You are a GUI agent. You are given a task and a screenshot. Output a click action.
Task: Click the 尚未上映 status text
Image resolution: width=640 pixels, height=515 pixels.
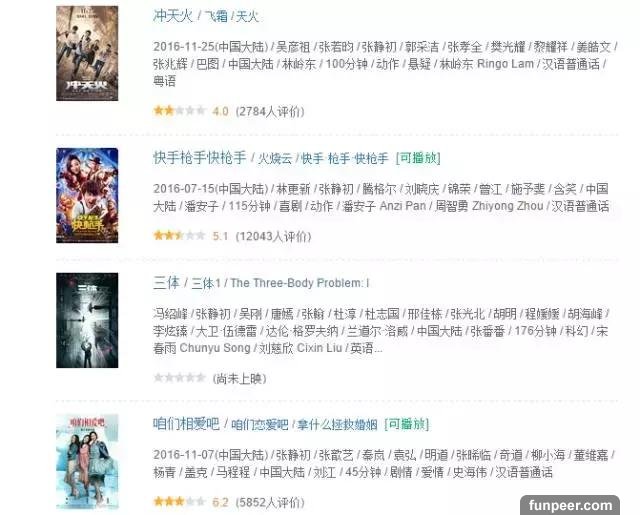pos(240,379)
